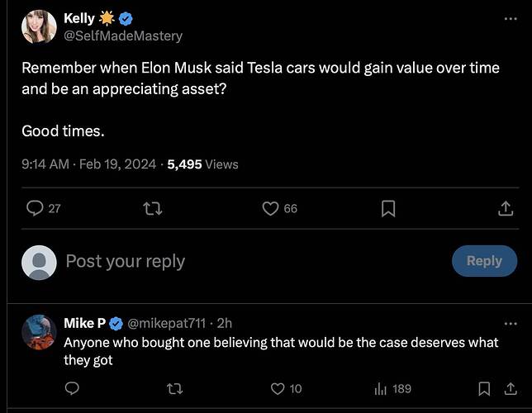This screenshot has width=532, height=413.
Task: View analytics showing 189 views
Action: point(393,388)
